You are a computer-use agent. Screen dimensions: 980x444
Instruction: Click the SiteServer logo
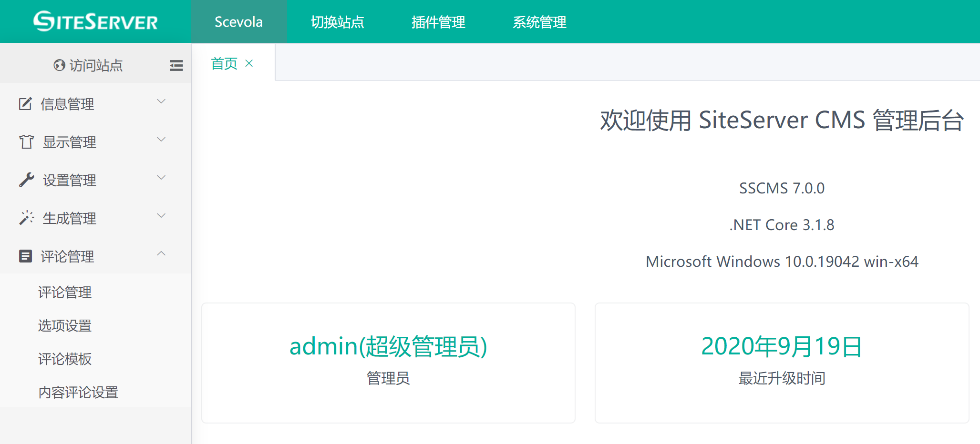click(x=95, y=21)
